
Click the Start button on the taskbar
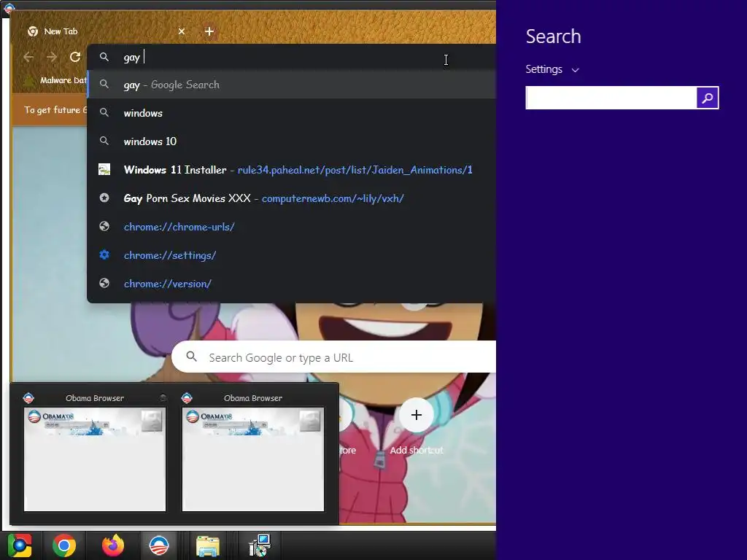click(19, 545)
